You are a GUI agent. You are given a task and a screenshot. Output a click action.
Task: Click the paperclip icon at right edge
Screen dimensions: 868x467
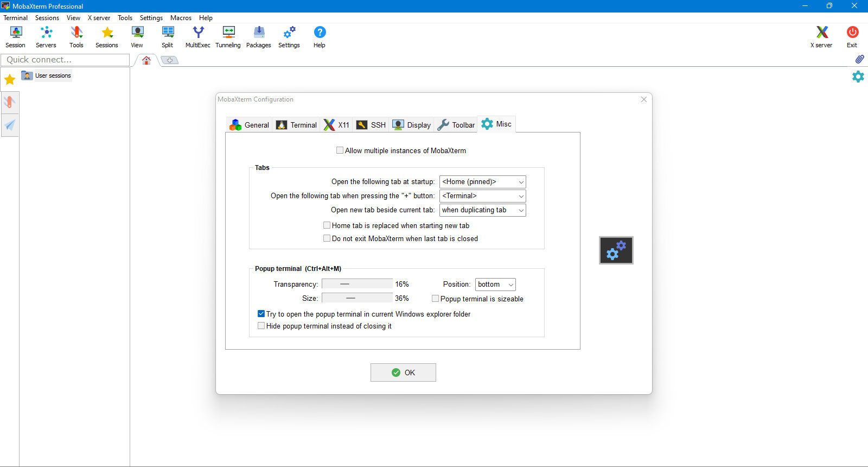[x=859, y=59]
